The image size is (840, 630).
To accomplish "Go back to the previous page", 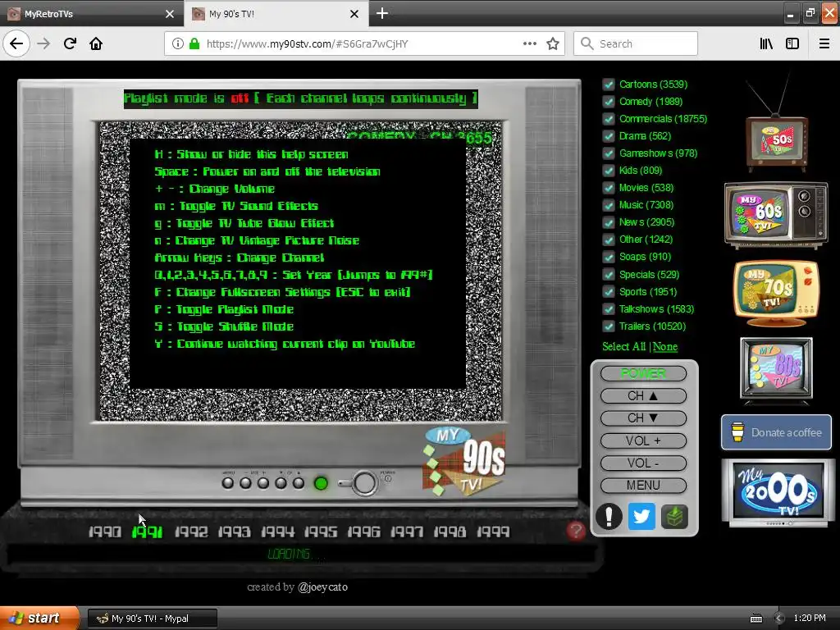I will tap(16, 43).
